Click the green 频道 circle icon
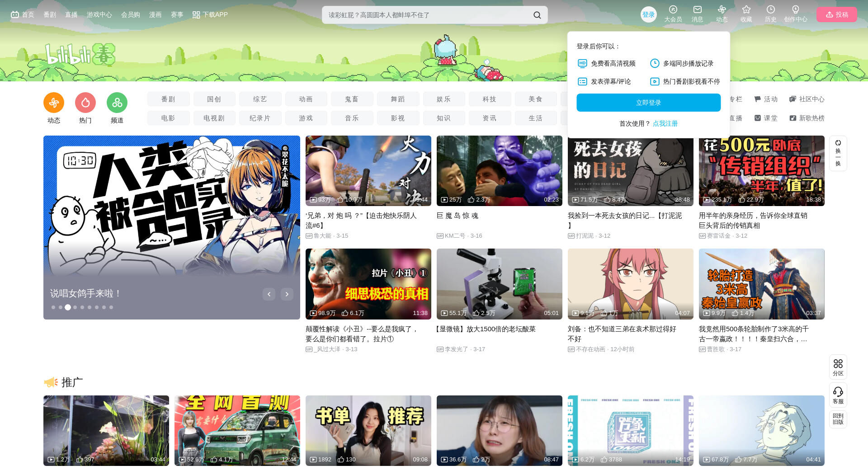Image resolution: width=868 pixels, height=470 pixels. click(117, 103)
